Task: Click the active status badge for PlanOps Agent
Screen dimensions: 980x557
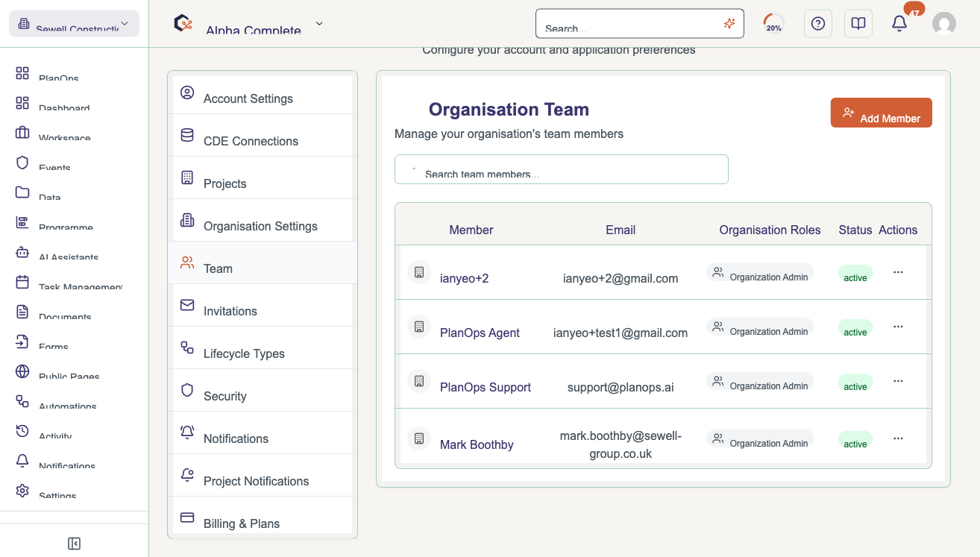Action: (855, 328)
